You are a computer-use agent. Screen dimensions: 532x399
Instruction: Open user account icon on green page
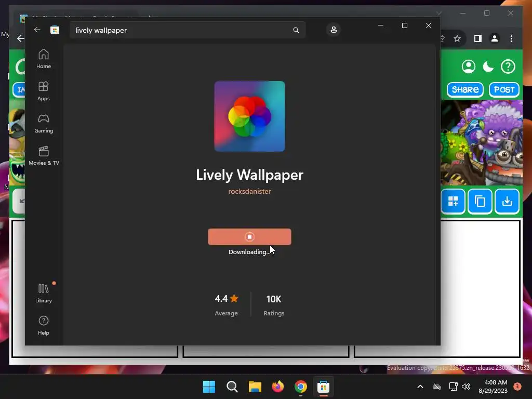468,66
